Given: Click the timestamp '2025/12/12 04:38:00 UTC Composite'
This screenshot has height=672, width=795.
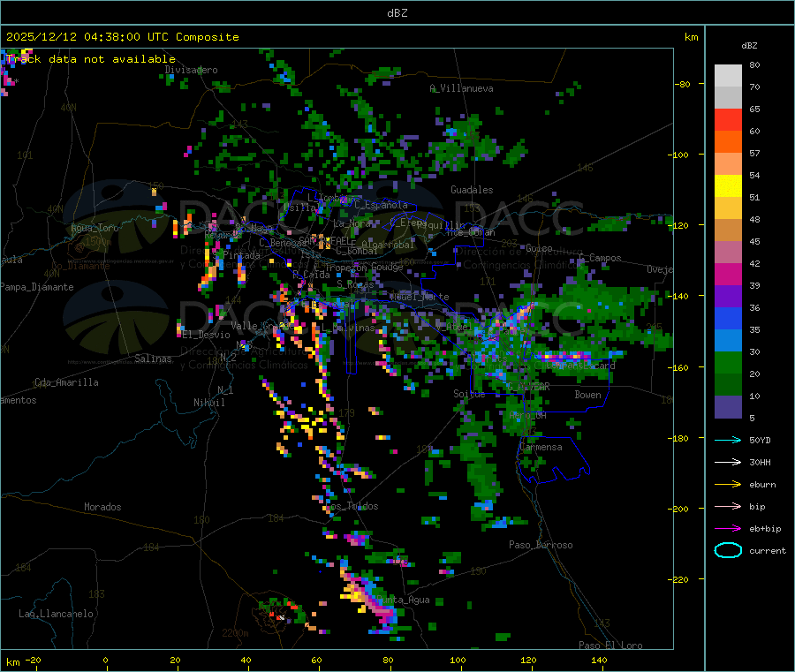Looking at the screenshot, I should coord(122,37).
